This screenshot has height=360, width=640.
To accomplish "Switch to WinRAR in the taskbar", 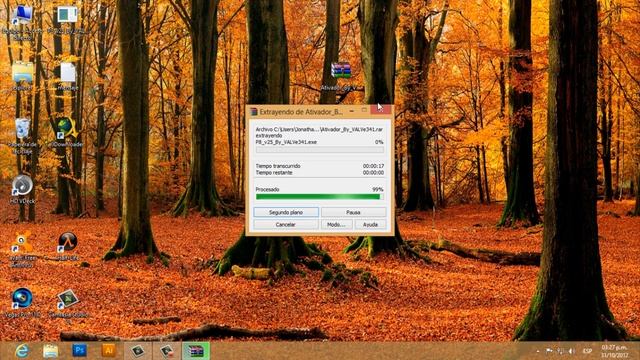I will coord(196,351).
